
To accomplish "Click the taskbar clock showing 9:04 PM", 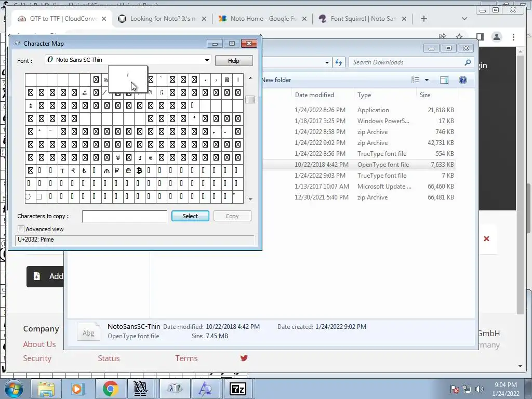I will 506,389.
